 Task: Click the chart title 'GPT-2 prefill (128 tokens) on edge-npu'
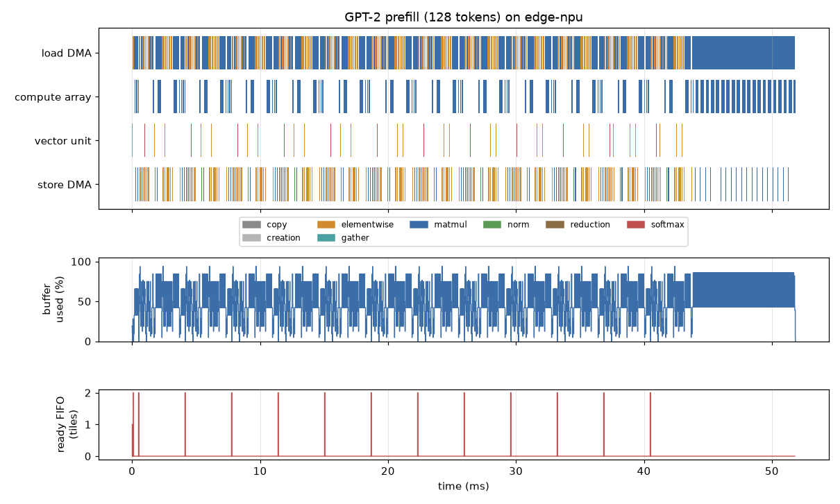coord(464,17)
